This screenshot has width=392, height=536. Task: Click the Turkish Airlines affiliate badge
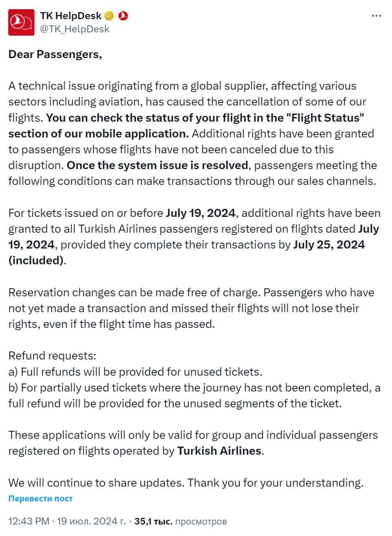pos(123,16)
